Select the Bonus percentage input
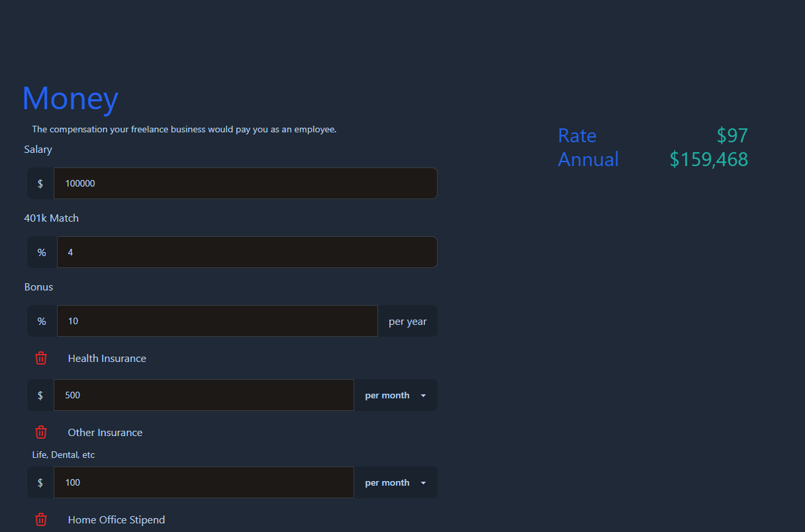This screenshot has width=805, height=532. click(x=217, y=321)
